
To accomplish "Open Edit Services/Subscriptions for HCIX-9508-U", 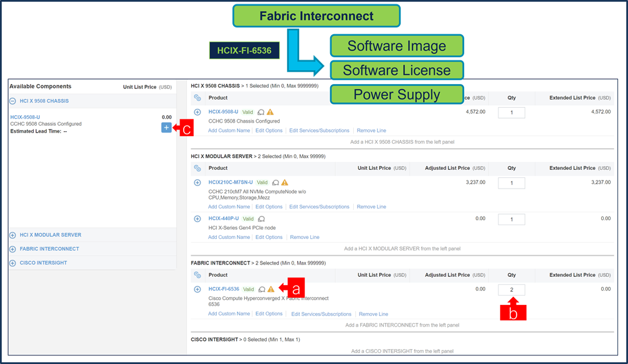I will point(319,131).
